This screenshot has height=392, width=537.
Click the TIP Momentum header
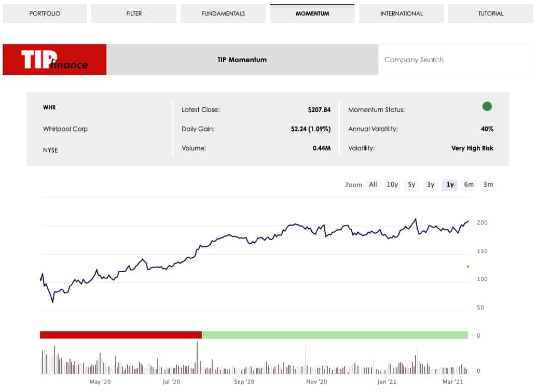(242, 60)
